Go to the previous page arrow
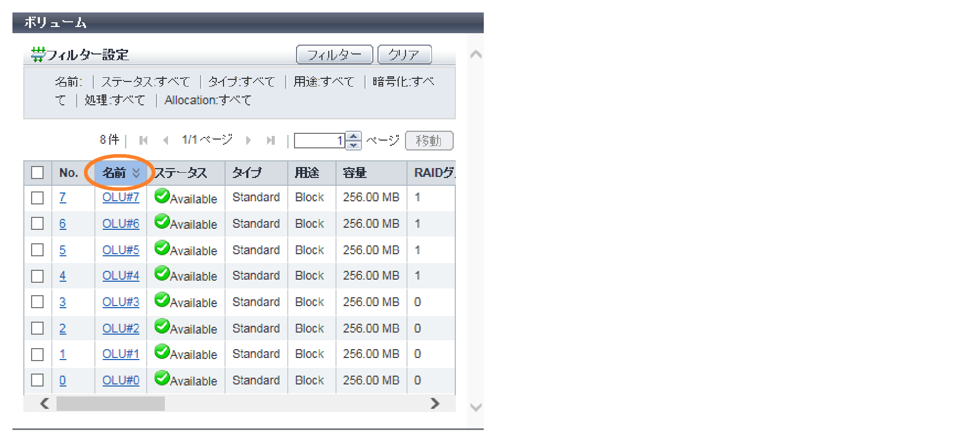 point(165,141)
